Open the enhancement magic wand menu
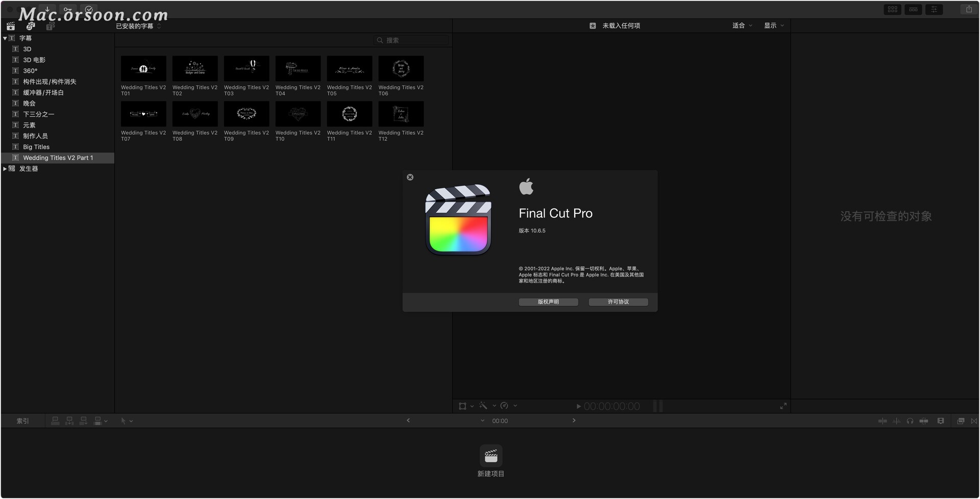 point(487,406)
